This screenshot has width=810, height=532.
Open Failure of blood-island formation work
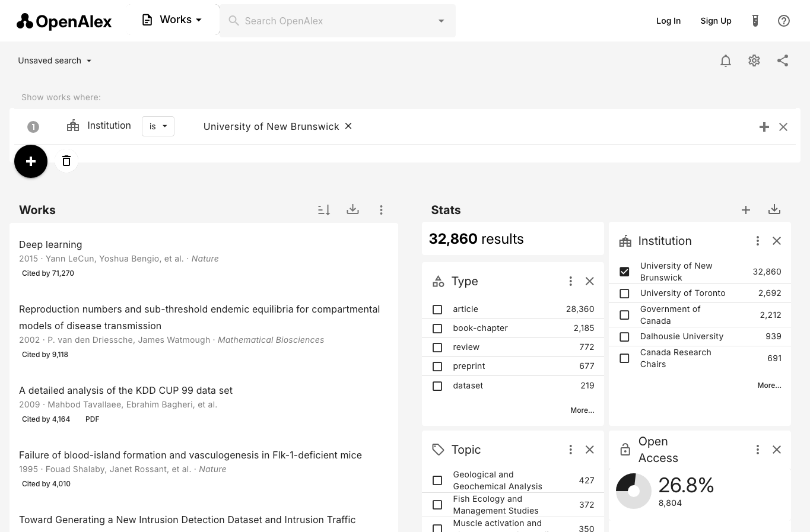pyautogui.click(x=190, y=455)
